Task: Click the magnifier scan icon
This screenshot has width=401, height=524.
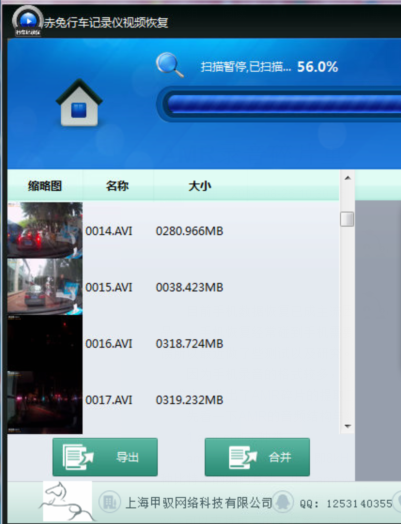Action: [x=170, y=65]
